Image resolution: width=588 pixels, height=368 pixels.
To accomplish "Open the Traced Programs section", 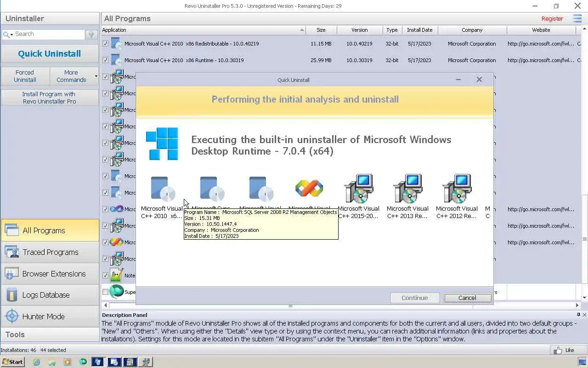I will (x=50, y=252).
